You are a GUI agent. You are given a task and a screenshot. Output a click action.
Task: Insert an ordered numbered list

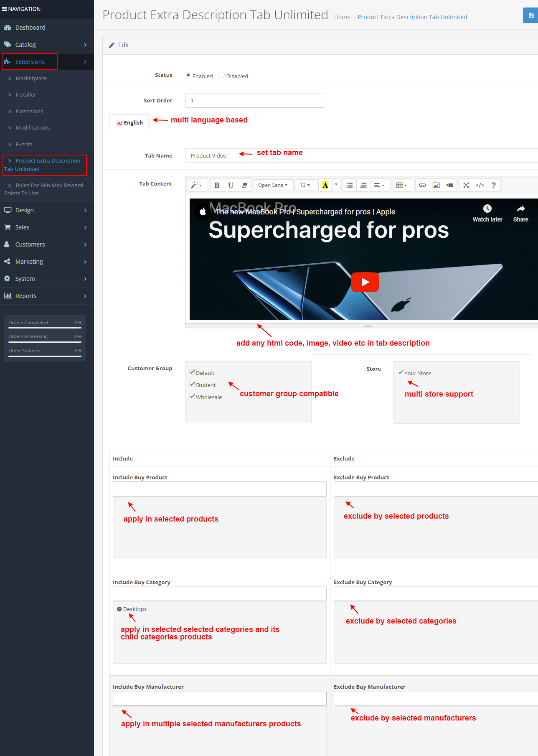[x=363, y=185]
